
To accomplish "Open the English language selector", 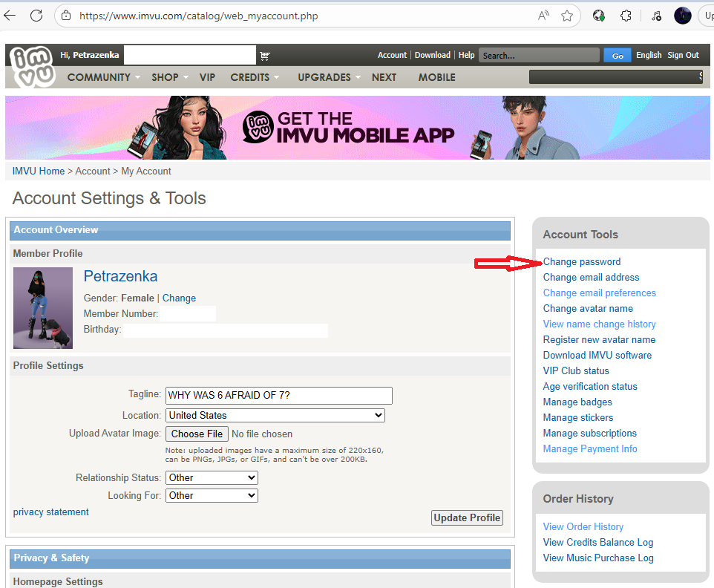I will 649,55.
